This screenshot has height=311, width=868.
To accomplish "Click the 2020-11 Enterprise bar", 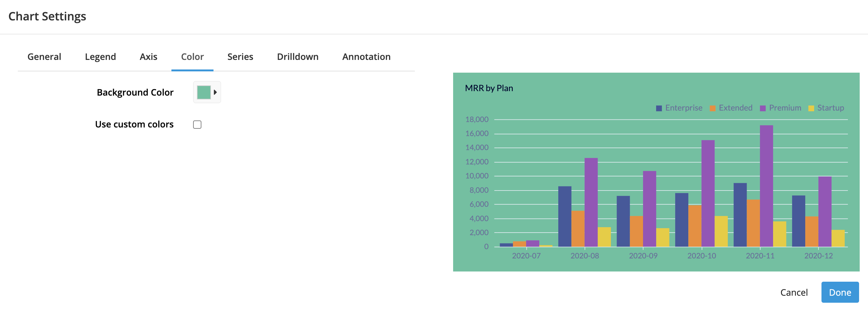I will [x=740, y=215].
